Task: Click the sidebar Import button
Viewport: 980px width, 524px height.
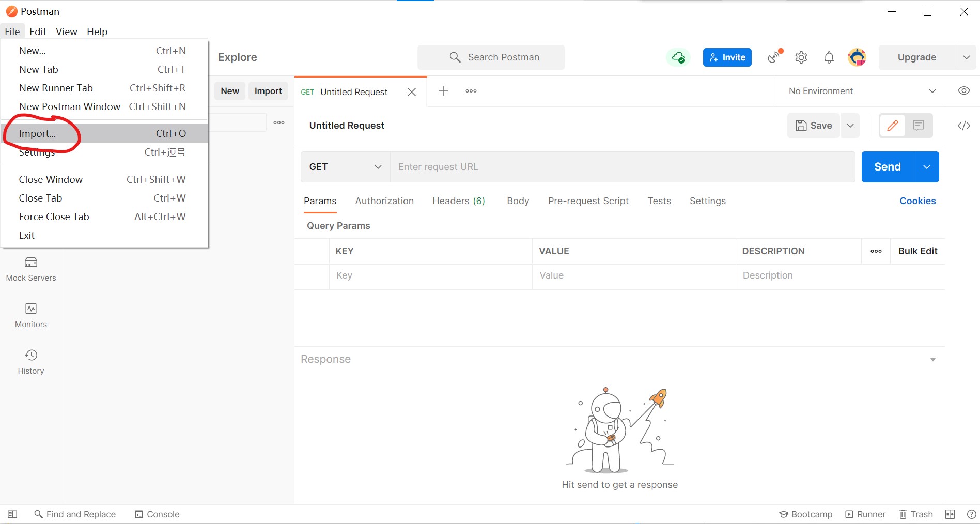Action: (x=268, y=91)
